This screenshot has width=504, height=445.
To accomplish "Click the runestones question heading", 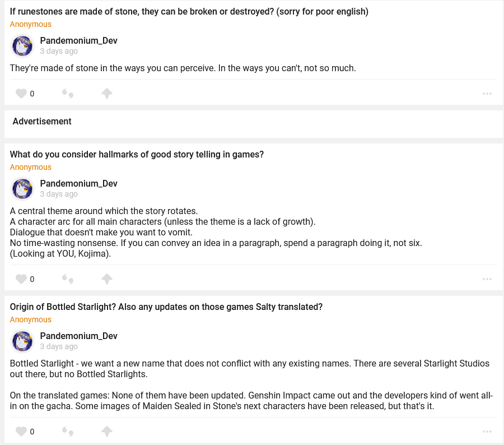I will (x=189, y=11).
